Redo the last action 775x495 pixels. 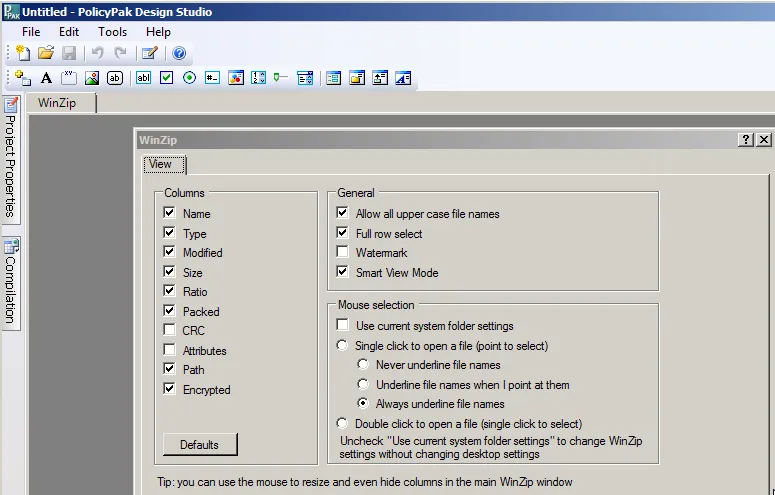[x=120, y=53]
